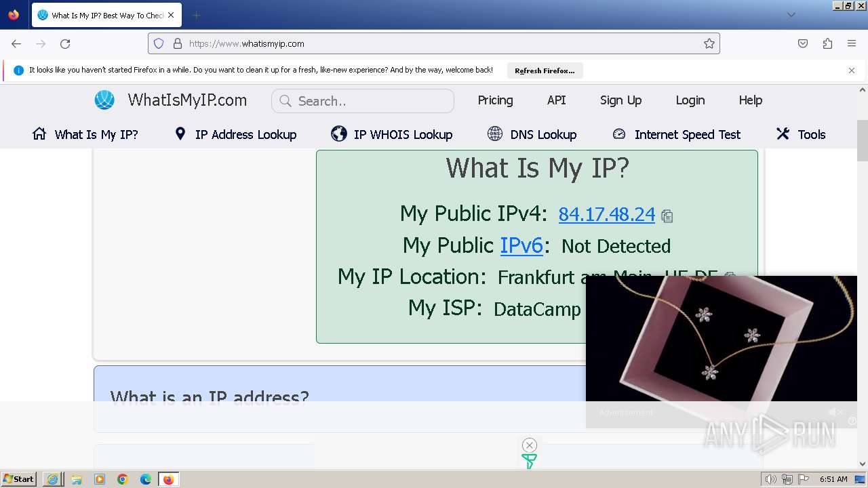
Task: Open Chrome from the taskbar
Action: [123, 479]
